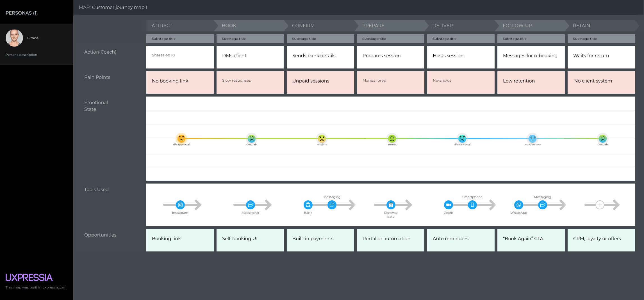This screenshot has width=644, height=300.
Task: Select the 'Sends bank details' card
Action: coord(320,57)
